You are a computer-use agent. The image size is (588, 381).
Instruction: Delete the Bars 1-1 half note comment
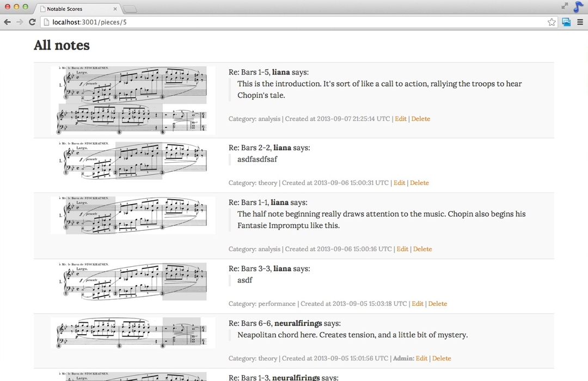(x=422, y=249)
